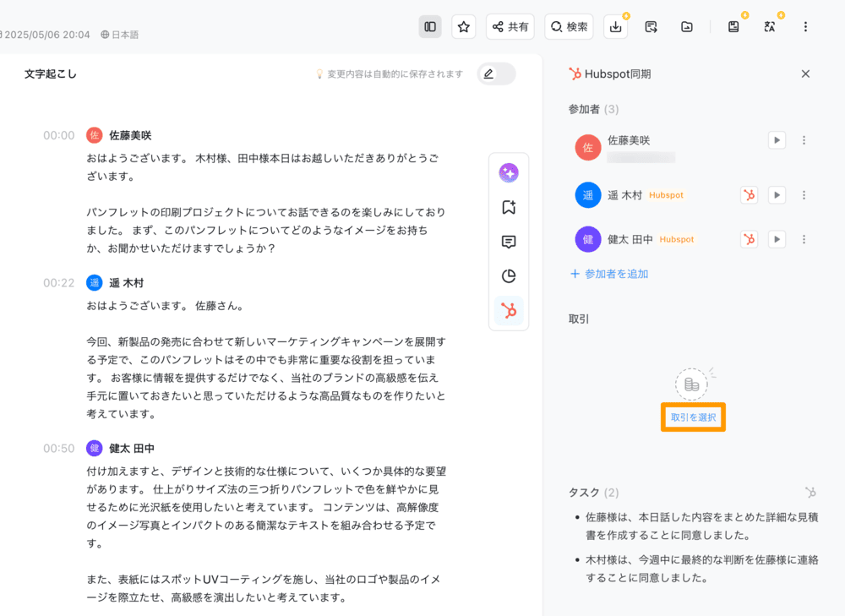Open the three-dot more menu in top toolbar
The height and width of the screenshot is (616, 845).
(805, 26)
